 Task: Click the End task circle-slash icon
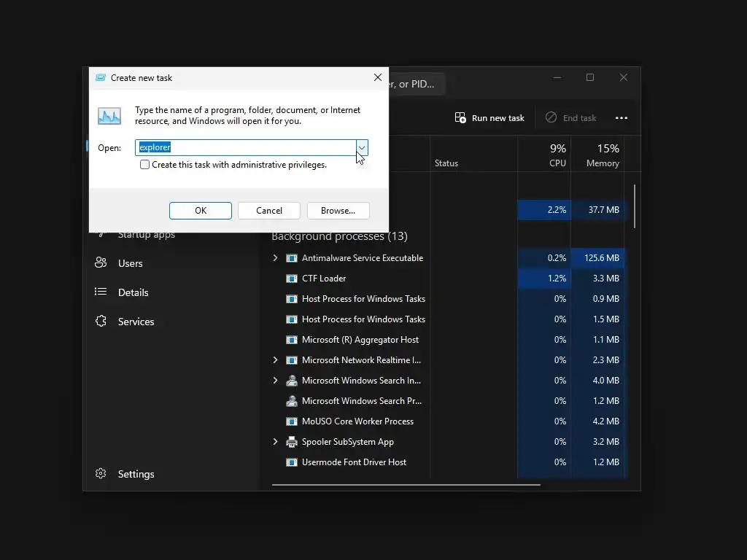pyautogui.click(x=551, y=117)
